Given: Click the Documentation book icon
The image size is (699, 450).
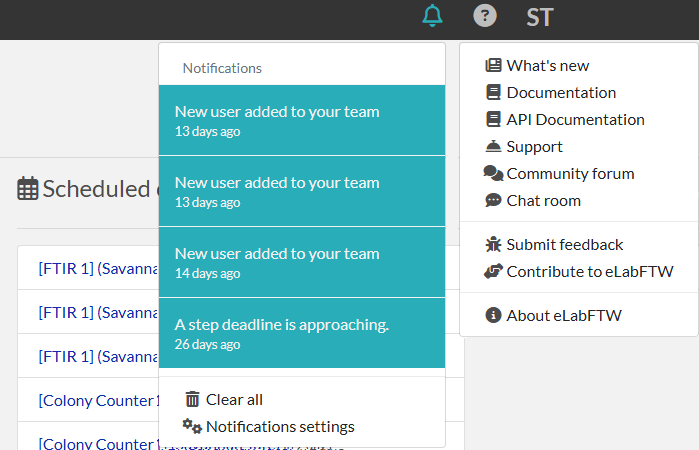Looking at the screenshot, I should [x=493, y=93].
